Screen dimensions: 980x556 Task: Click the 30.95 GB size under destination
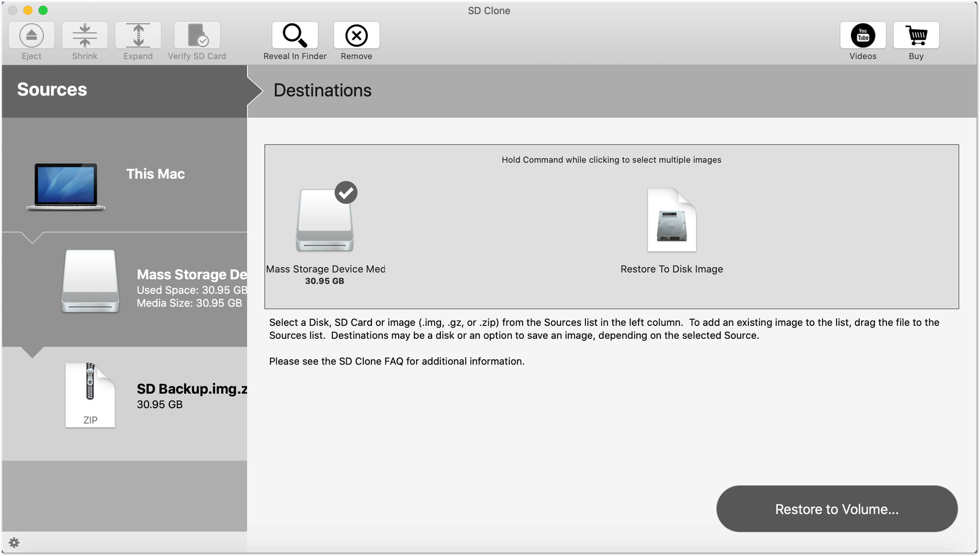(325, 281)
